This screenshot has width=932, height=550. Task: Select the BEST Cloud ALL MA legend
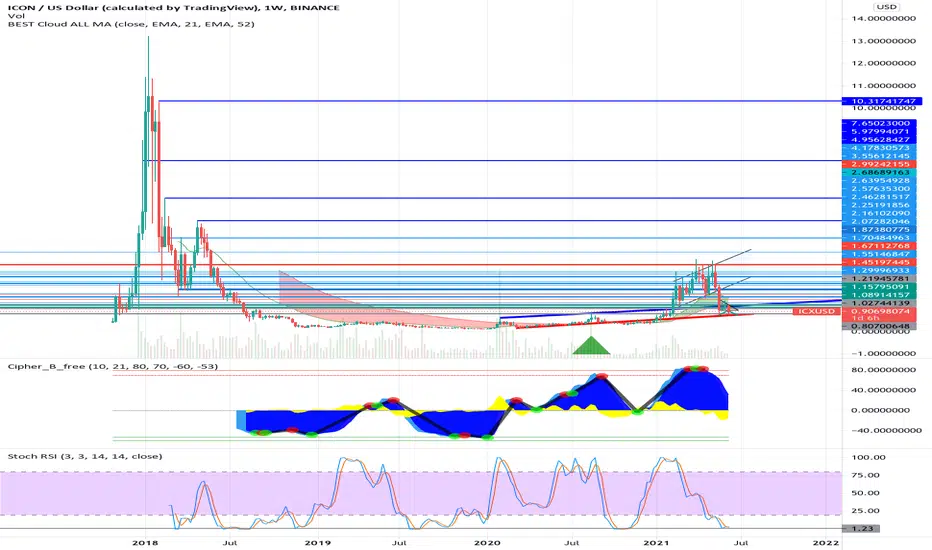[x=131, y=24]
